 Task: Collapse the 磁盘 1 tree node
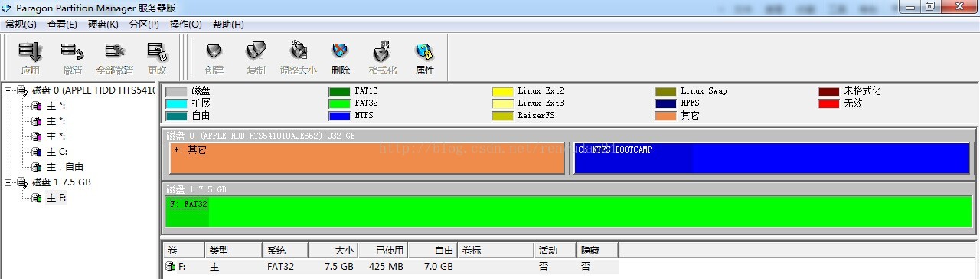click(x=8, y=182)
